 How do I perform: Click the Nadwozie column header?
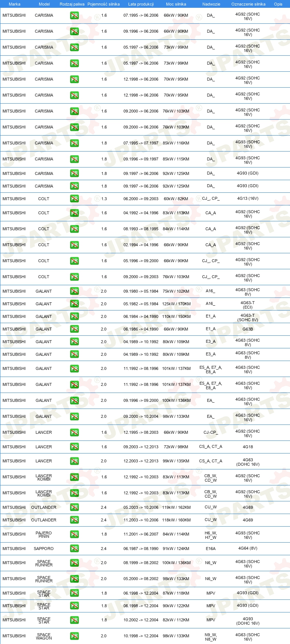(211, 4)
